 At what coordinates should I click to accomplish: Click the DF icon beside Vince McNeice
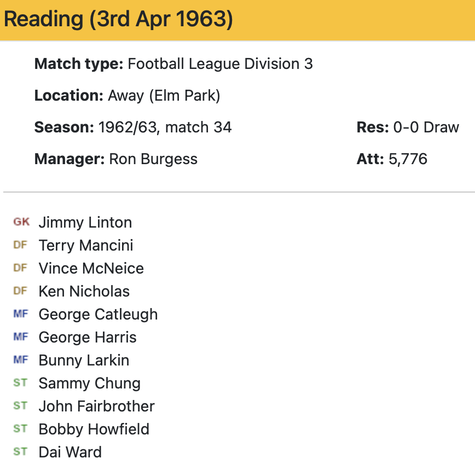pyautogui.click(x=20, y=268)
